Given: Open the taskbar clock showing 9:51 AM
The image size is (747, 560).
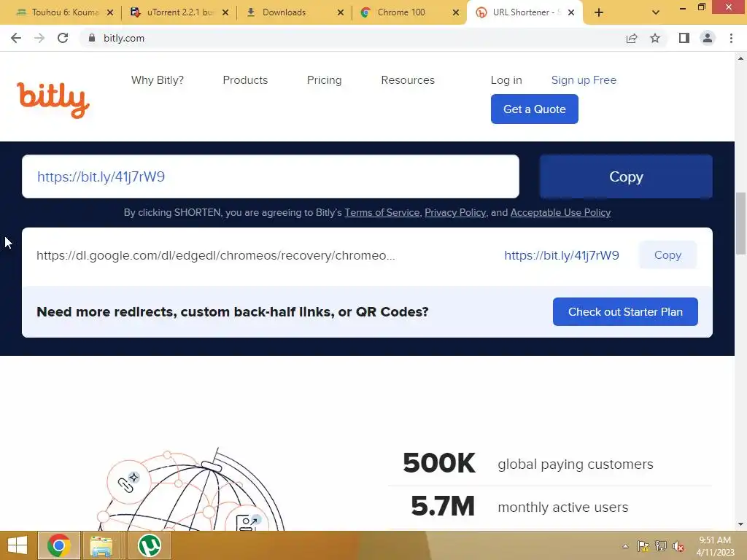Looking at the screenshot, I should 715,546.
